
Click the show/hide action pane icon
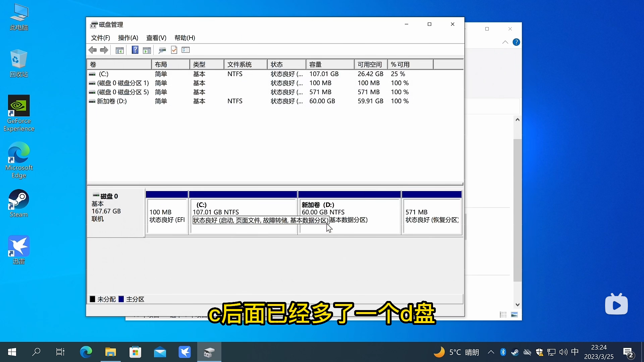point(147,50)
